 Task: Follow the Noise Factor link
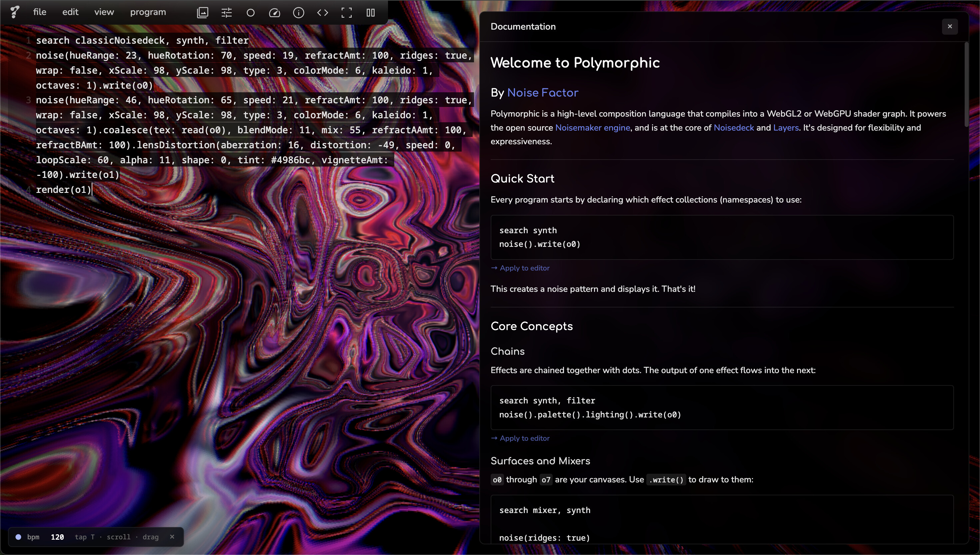click(542, 93)
